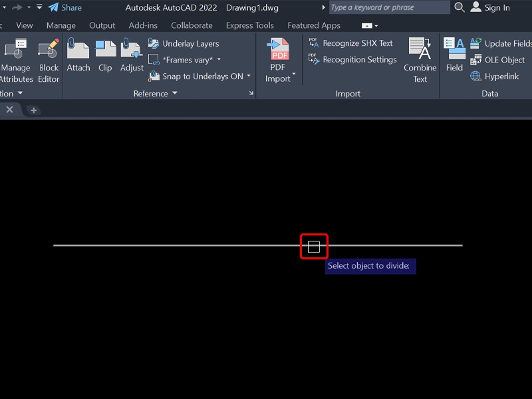Open the Customize Quick Access Toolbar dropdown

(x=39, y=7)
